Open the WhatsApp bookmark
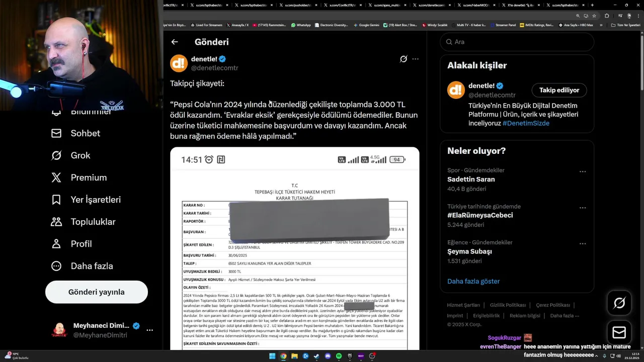This screenshot has width=644, height=362. (x=301, y=25)
